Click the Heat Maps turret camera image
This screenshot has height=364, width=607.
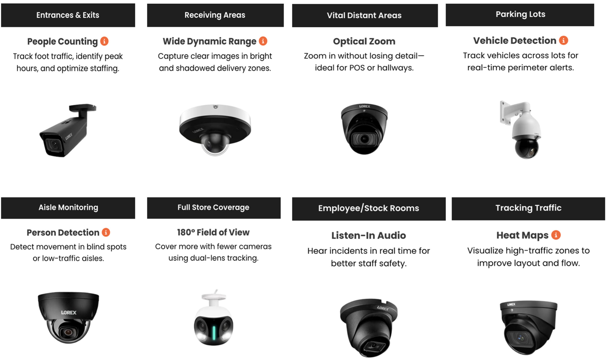click(x=528, y=327)
